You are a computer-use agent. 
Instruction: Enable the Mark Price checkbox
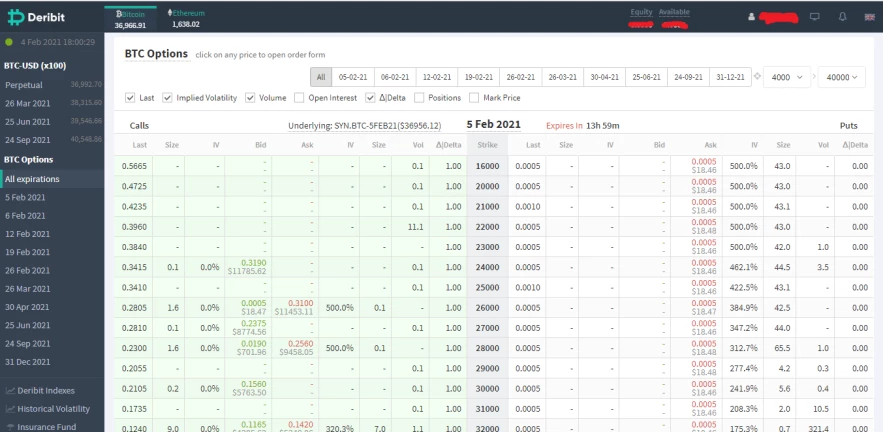[x=474, y=97]
